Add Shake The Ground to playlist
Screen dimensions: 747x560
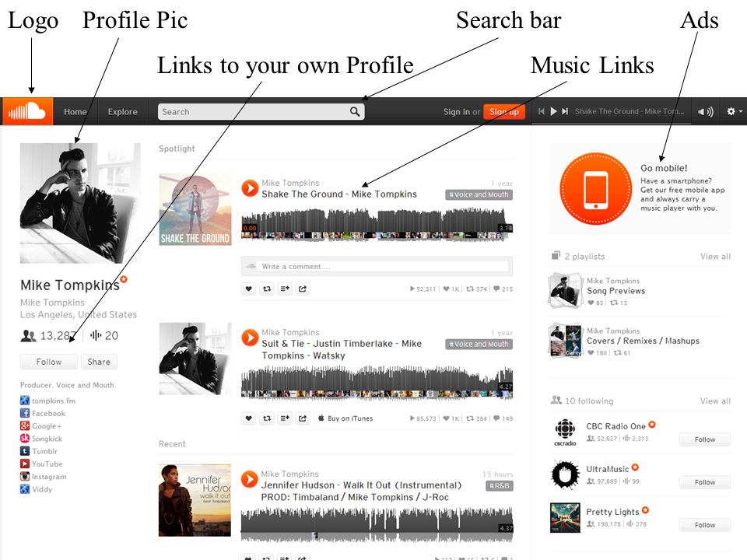[x=285, y=289]
